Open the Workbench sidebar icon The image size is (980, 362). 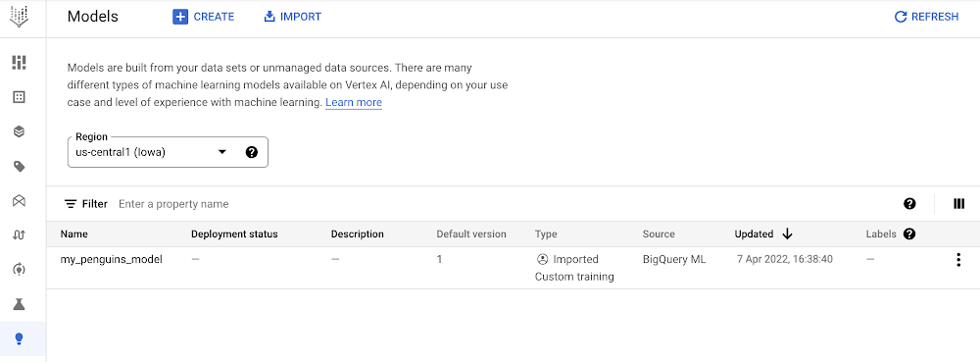point(20,201)
